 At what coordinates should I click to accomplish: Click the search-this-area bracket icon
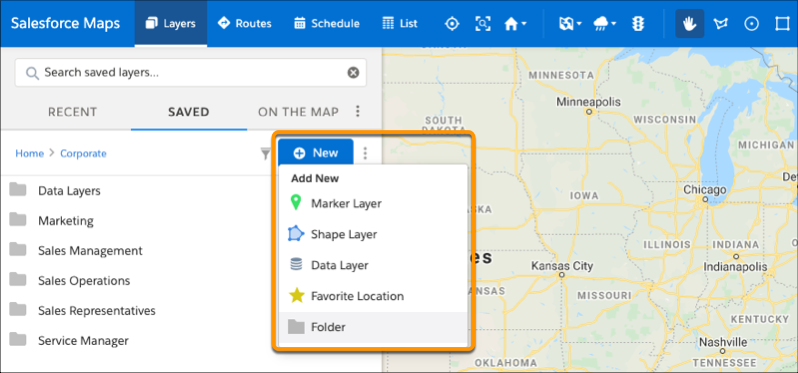(x=482, y=24)
